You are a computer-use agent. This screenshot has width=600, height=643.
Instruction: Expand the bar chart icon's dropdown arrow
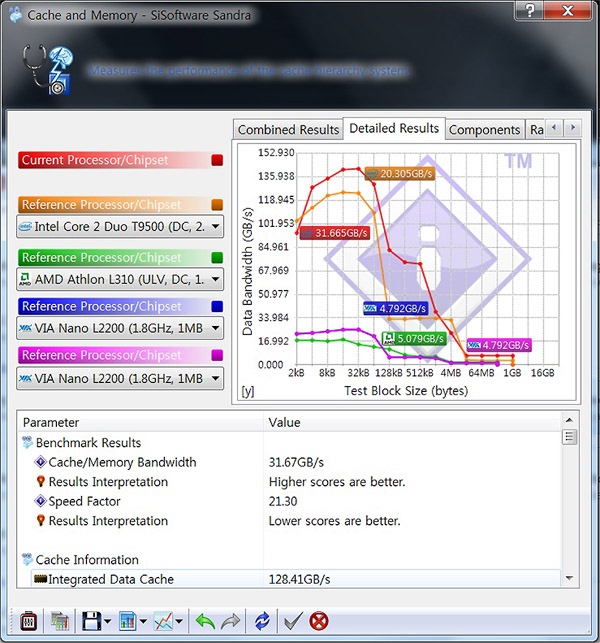(143, 621)
